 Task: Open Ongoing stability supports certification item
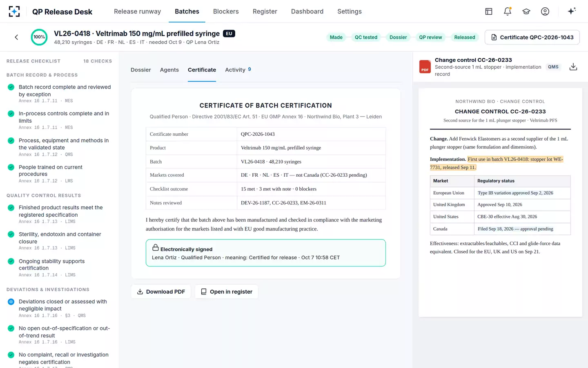tap(60, 267)
